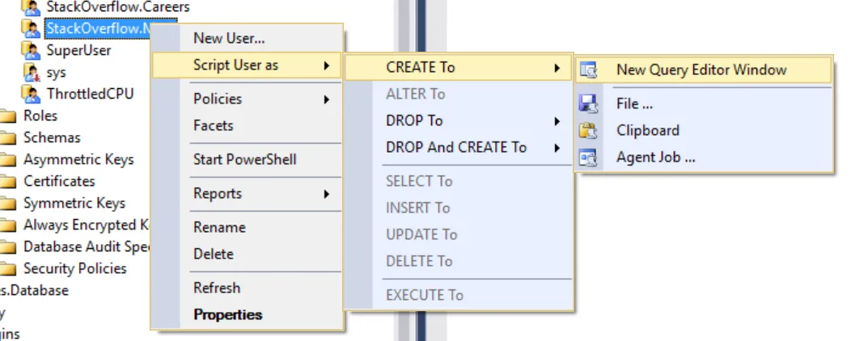Choose New User... from context menu
The width and height of the screenshot is (868, 341).
229,39
